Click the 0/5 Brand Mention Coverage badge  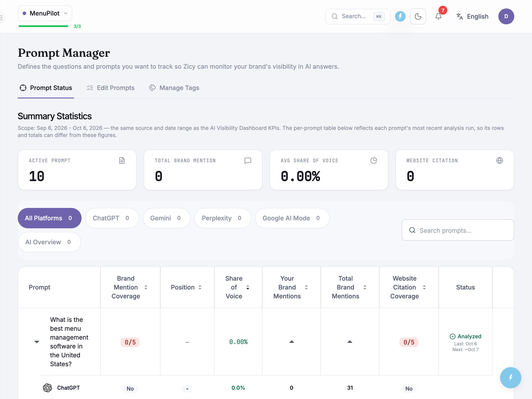pos(130,342)
